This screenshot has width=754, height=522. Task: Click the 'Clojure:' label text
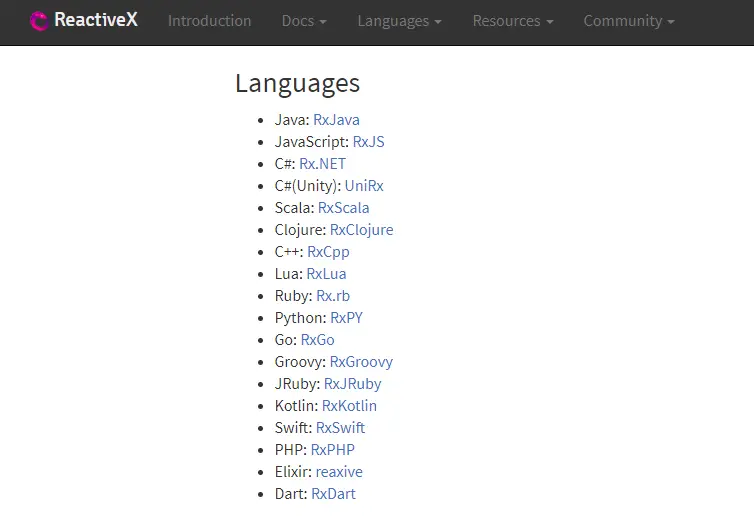(x=300, y=230)
